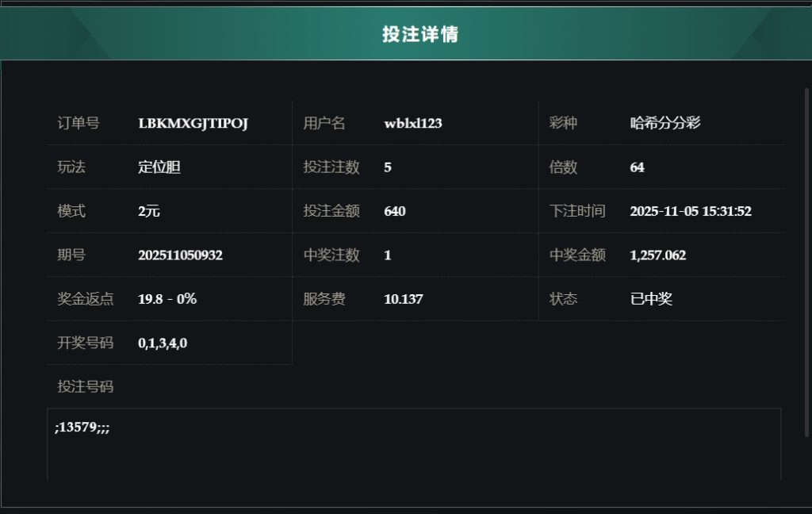Click inside the bet numbers text box
Viewport: 812px width, 514px height.
click(413, 452)
